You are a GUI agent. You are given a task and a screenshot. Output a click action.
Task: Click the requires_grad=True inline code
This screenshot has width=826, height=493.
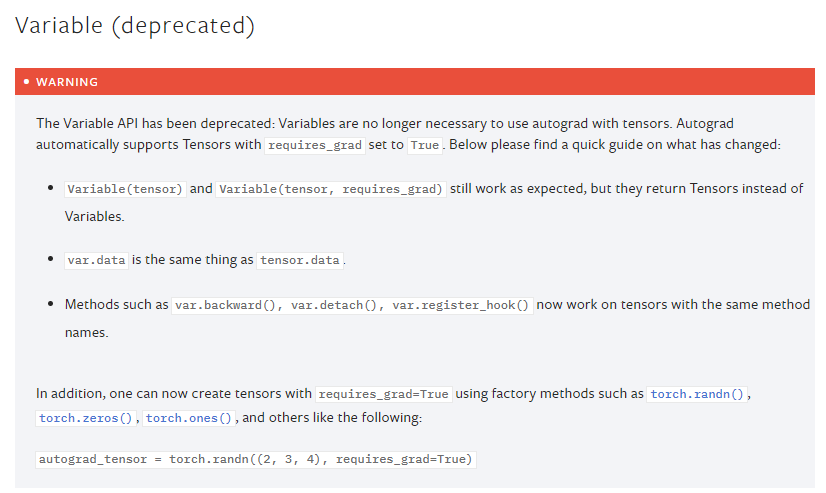click(383, 394)
